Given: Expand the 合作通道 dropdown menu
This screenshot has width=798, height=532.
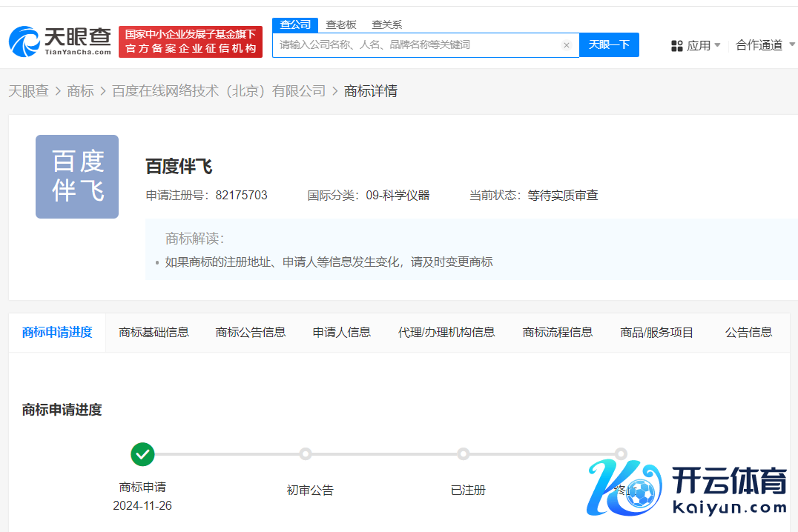Looking at the screenshot, I should click(x=764, y=46).
